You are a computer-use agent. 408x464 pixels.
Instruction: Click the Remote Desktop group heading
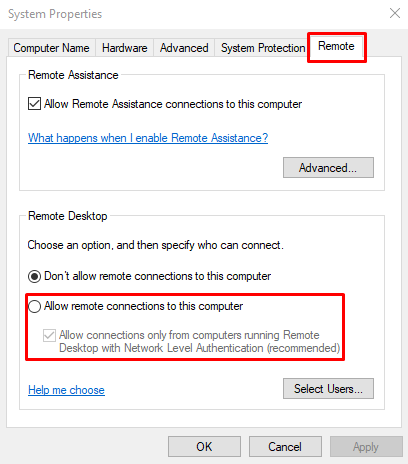pyautogui.click(x=68, y=216)
